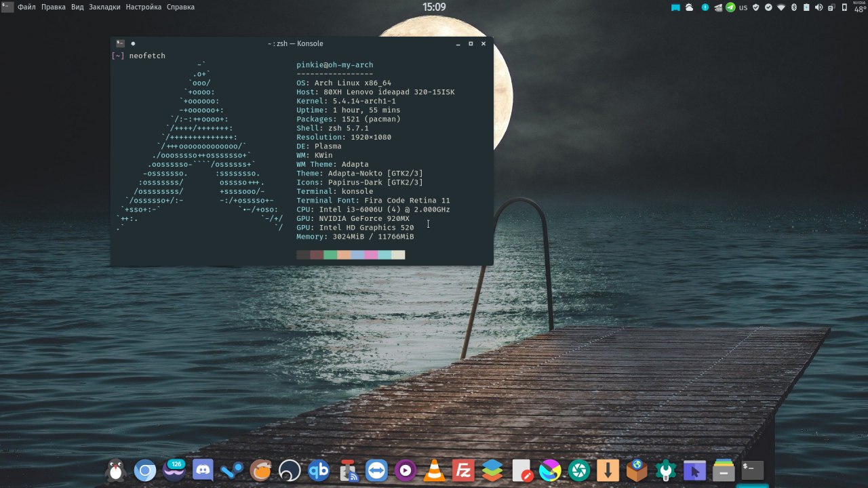The image size is (868, 488).
Task: Open the purple window with cursor icon
Action: click(x=694, y=470)
